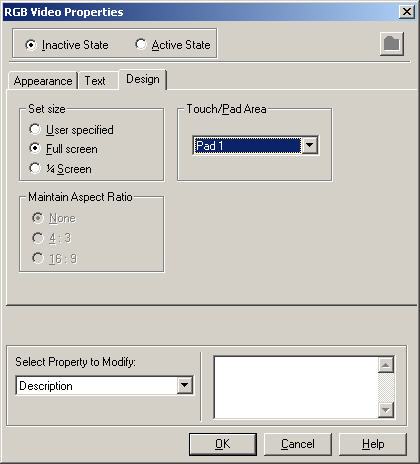420x464 pixels.
Task: Click inside the description text area
Action: (296, 387)
